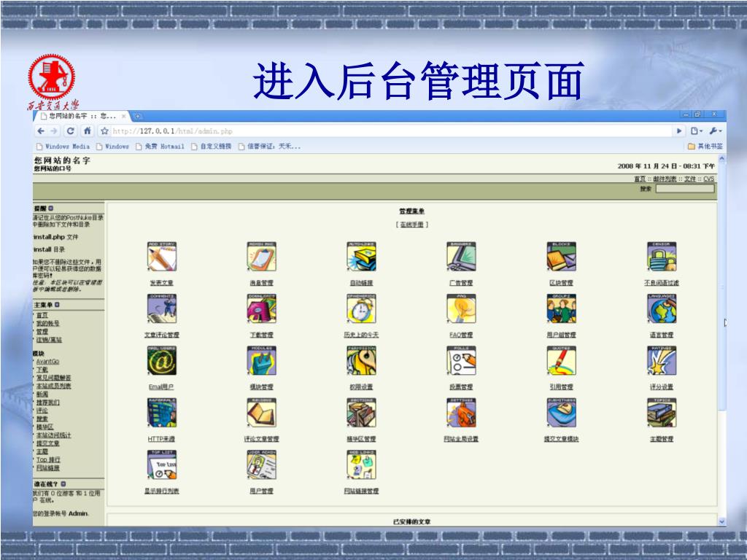Click the page scrollbar up arrow
The height and width of the screenshot is (560, 747).
pyautogui.click(x=721, y=157)
